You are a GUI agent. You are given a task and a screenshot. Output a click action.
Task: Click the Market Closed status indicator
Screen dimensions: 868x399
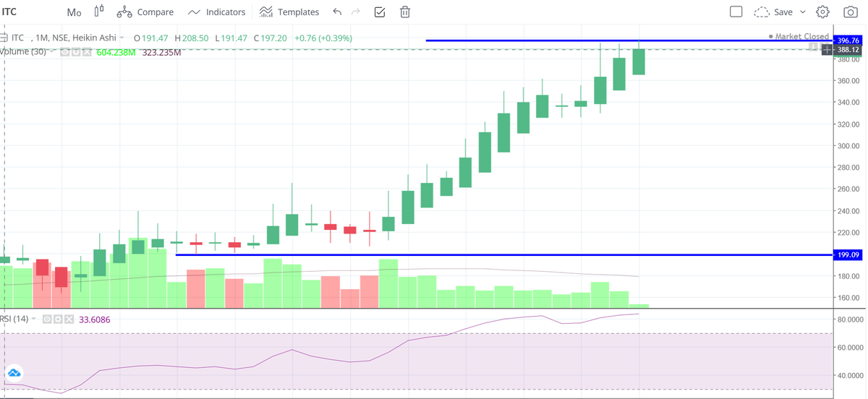point(799,36)
